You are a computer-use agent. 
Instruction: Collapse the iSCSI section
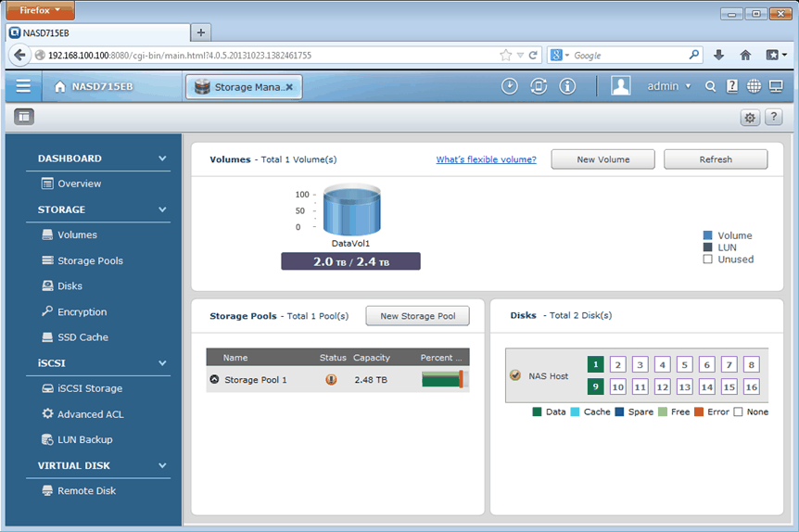pyautogui.click(x=162, y=363)
